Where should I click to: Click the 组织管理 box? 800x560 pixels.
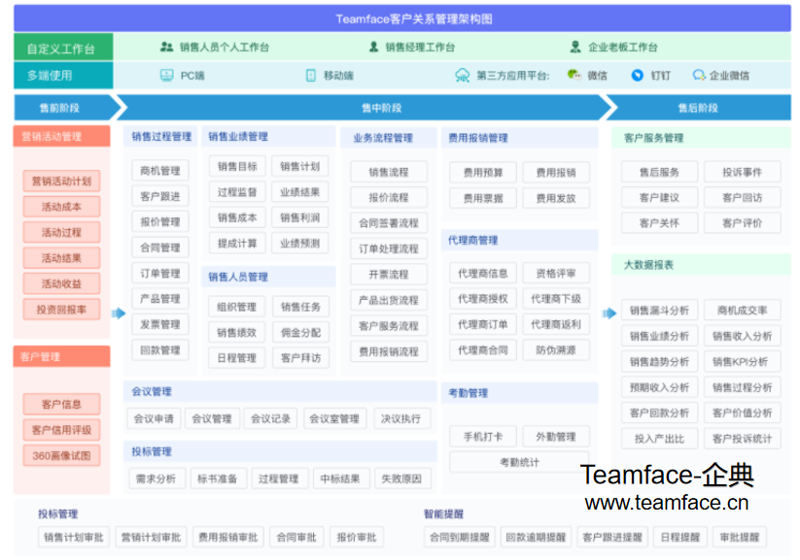point(237,307)
